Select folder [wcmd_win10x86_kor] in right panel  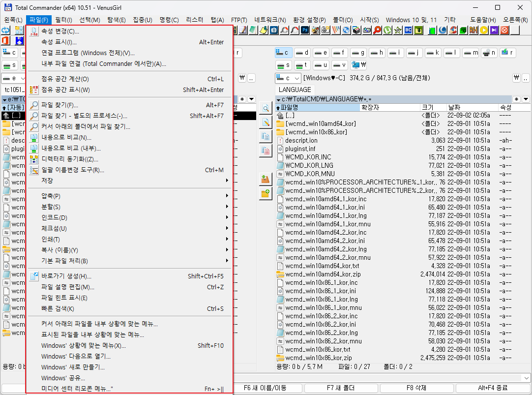pyautogui.click(x=402, y=132)
